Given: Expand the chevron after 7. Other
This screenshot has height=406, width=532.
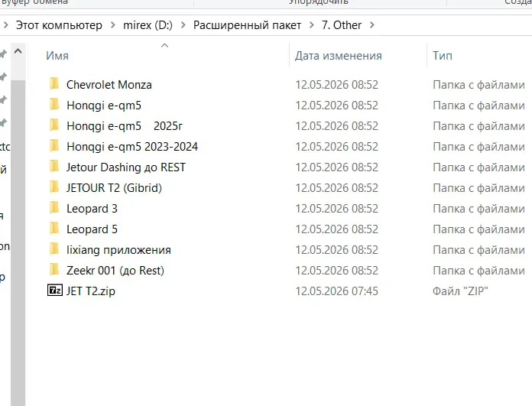Looking at the screenshot, I should click(371, 25).
